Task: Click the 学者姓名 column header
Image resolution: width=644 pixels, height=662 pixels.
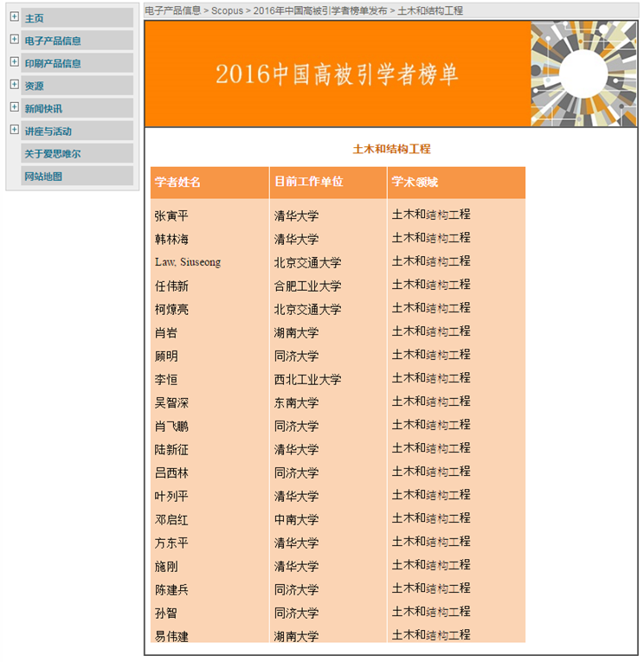Action: [178, 182]
